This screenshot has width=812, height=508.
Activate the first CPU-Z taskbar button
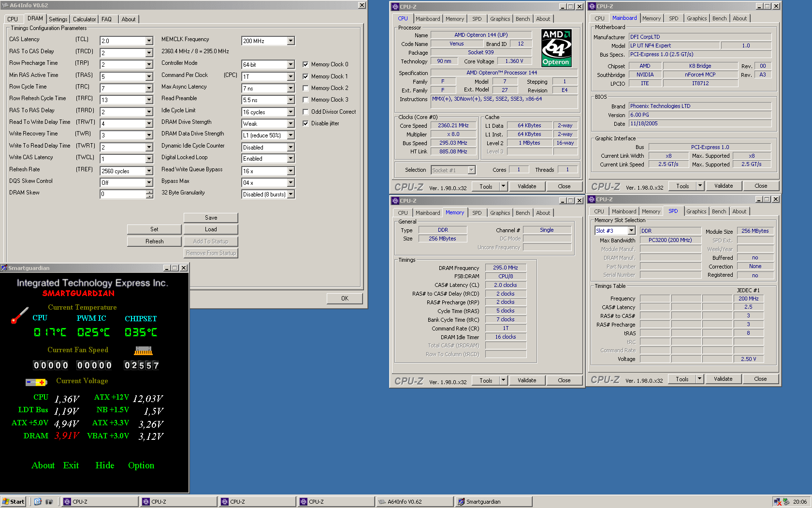(x=99, y=502)
